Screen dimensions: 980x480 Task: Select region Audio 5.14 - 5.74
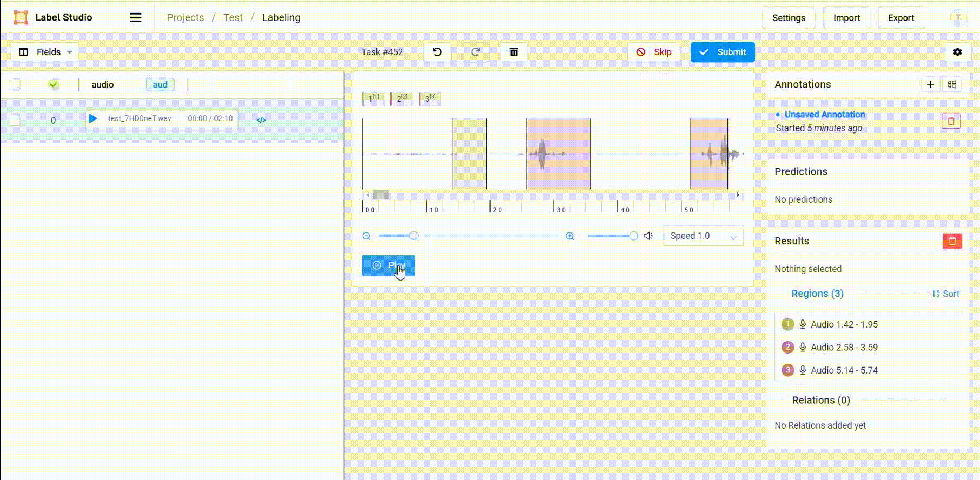coord(868,370)
